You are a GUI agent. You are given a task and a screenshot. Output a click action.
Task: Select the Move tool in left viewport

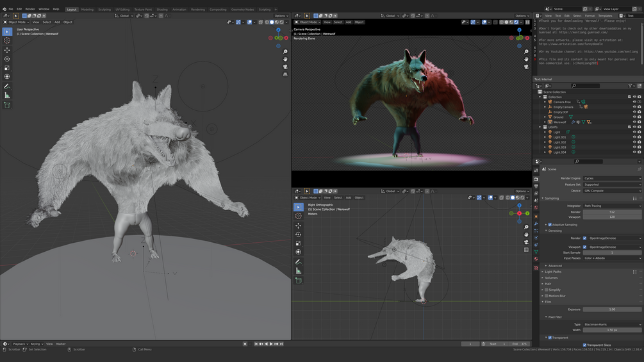pos(7,50)
